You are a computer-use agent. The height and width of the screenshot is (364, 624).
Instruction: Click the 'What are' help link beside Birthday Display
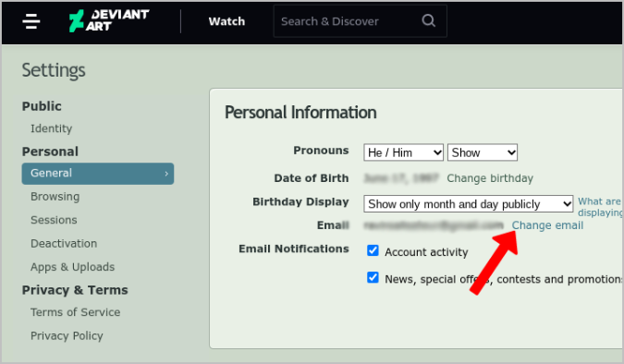600,207
